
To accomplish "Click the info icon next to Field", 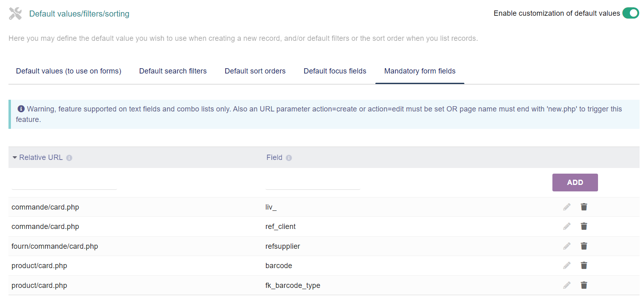I will pyautogui.click(x=289, y=158).
